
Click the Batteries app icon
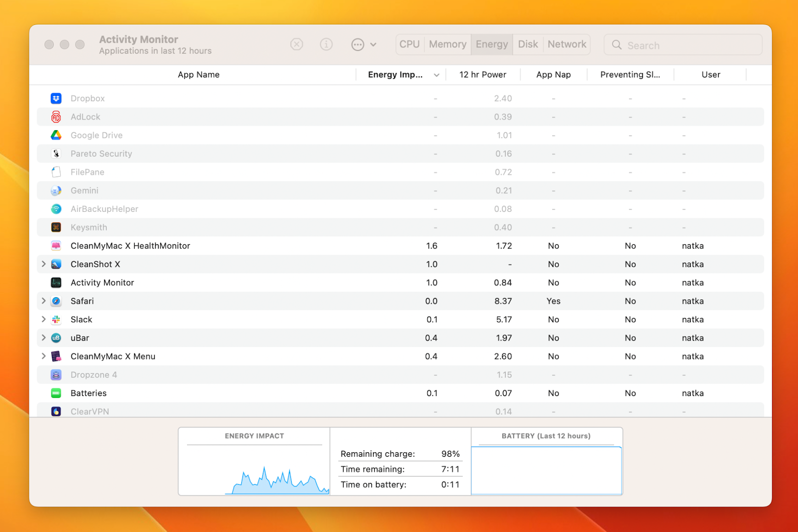click(x=56, y=393)
